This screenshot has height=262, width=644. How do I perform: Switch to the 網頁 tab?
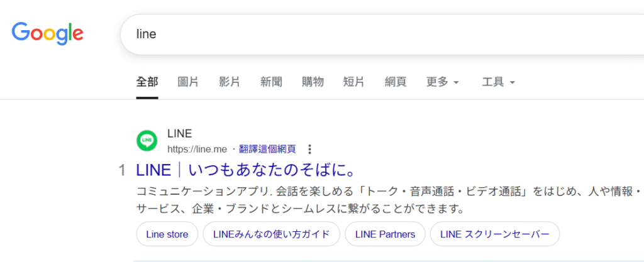pos(395,82)
